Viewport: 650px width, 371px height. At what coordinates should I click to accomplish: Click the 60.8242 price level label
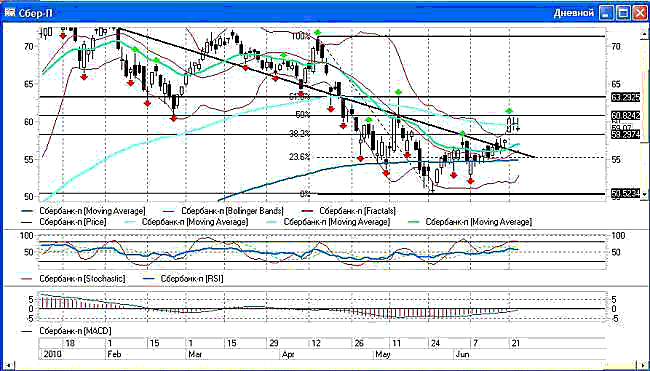click(x=626, y=117)
